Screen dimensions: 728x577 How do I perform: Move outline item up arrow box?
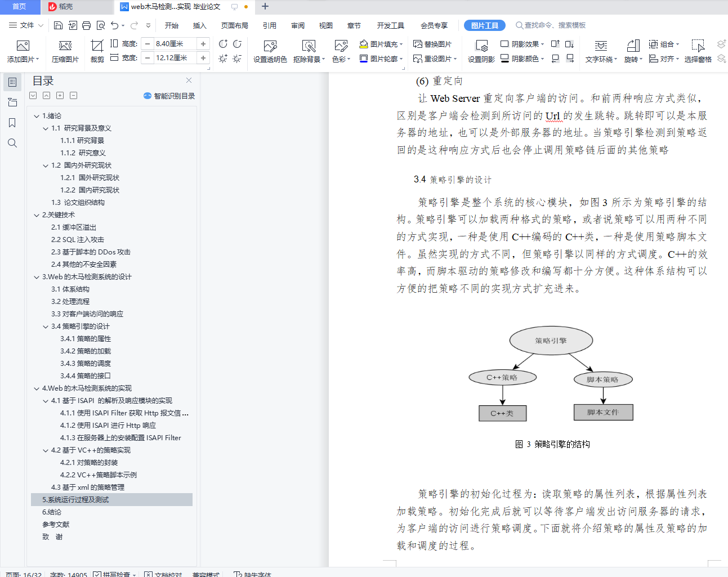[46, 96]
